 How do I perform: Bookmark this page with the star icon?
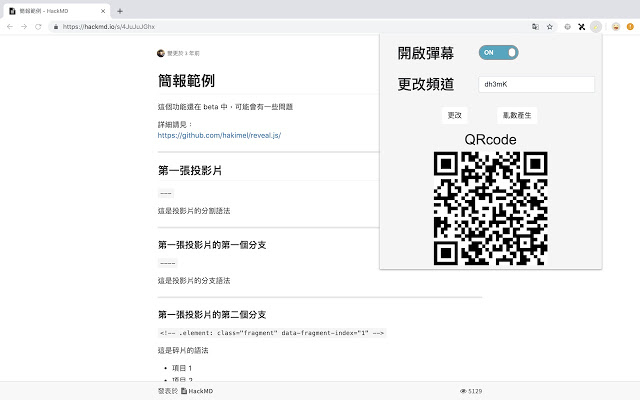coord(549,27)
